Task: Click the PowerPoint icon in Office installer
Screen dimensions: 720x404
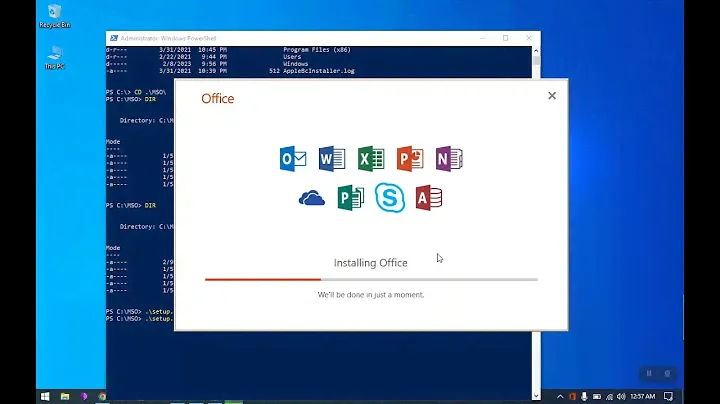Action: click(x=410, y=158)
